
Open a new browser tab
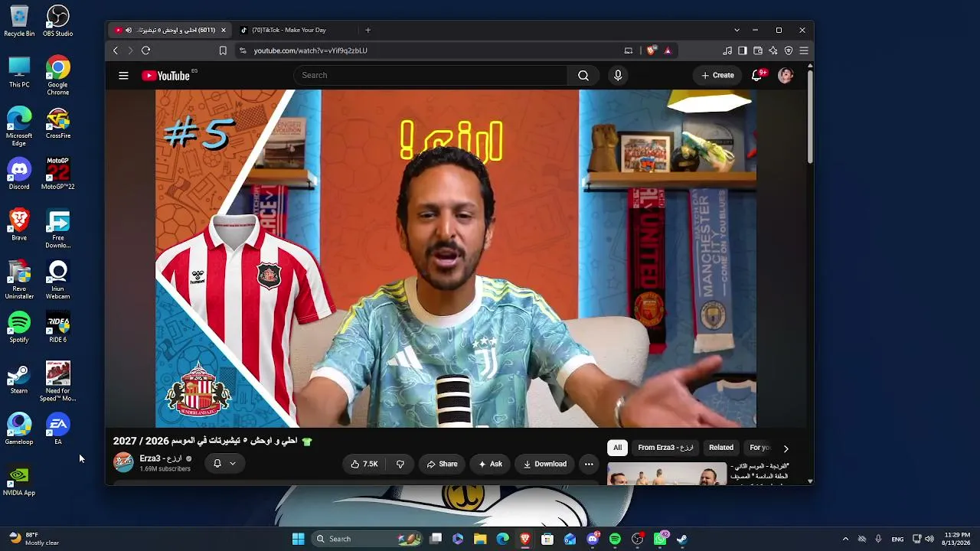368,30
